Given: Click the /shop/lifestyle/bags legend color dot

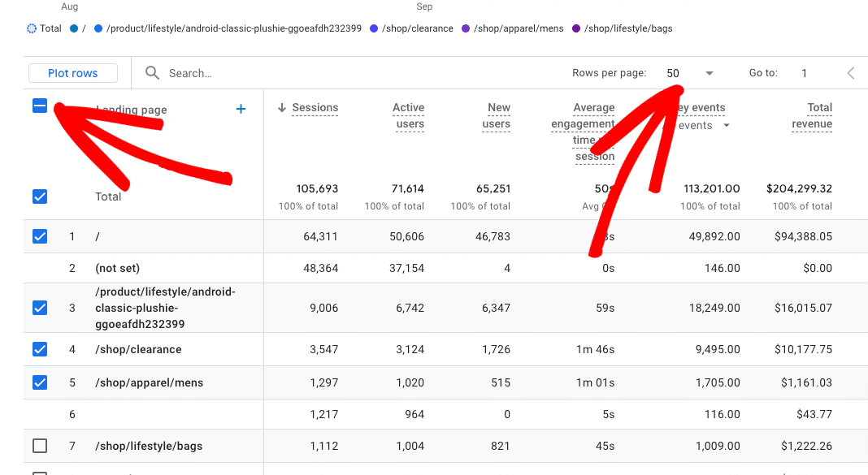Looking at the screenshot, I should [576, 28].
